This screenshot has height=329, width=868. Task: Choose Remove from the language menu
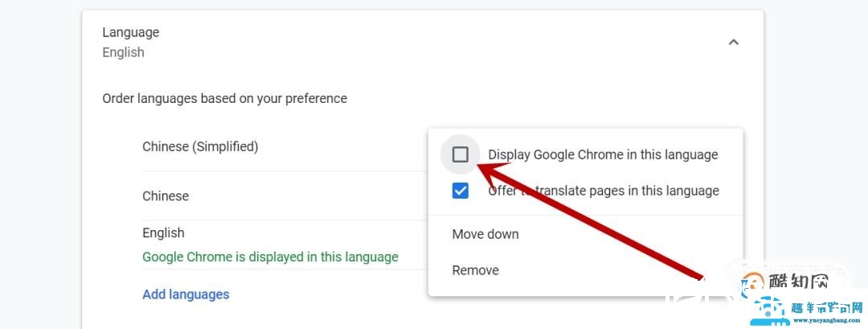tap(476, 270)
